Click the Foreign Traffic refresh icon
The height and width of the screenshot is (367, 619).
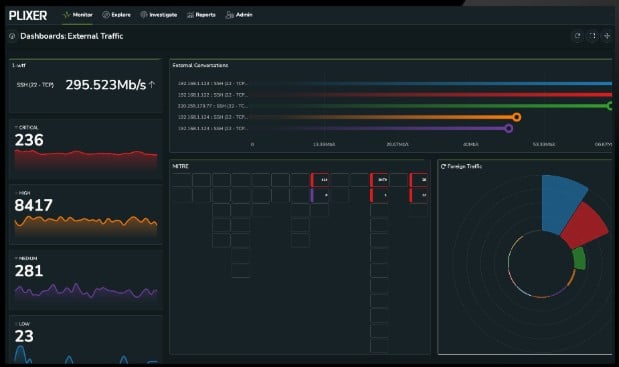point(443,167)
